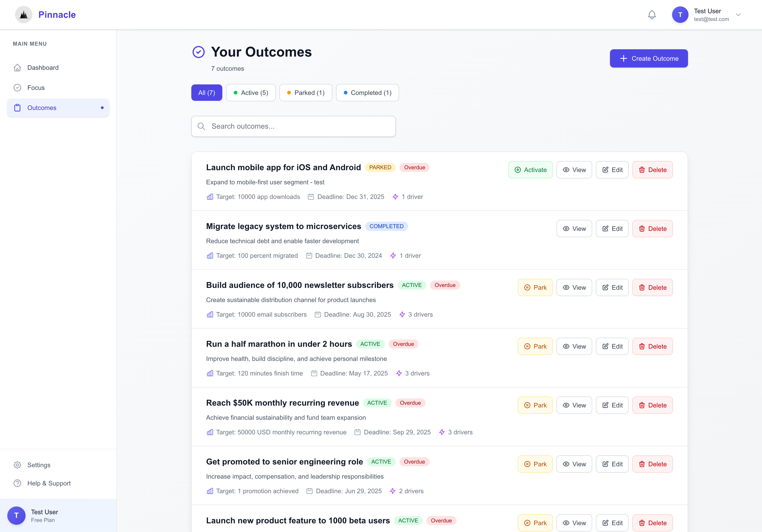Image resolution: width=762 pixels, height=532 pixels.
Task: Click the Create Outcome button
Action: click(649, 58)
